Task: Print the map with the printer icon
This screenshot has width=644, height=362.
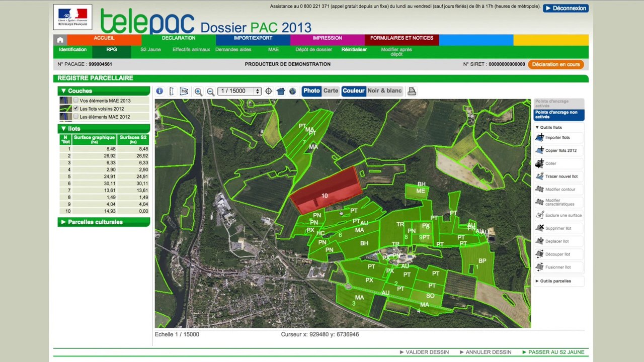Action: 412,91
